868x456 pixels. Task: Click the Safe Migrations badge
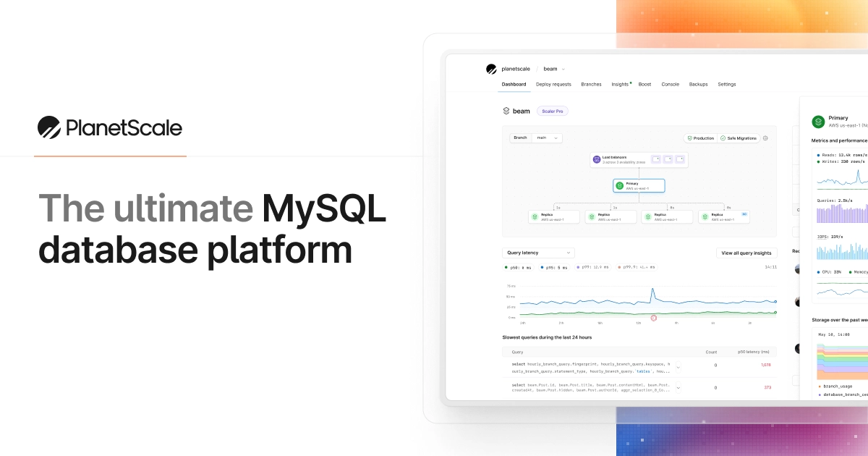tap(740, 138)
